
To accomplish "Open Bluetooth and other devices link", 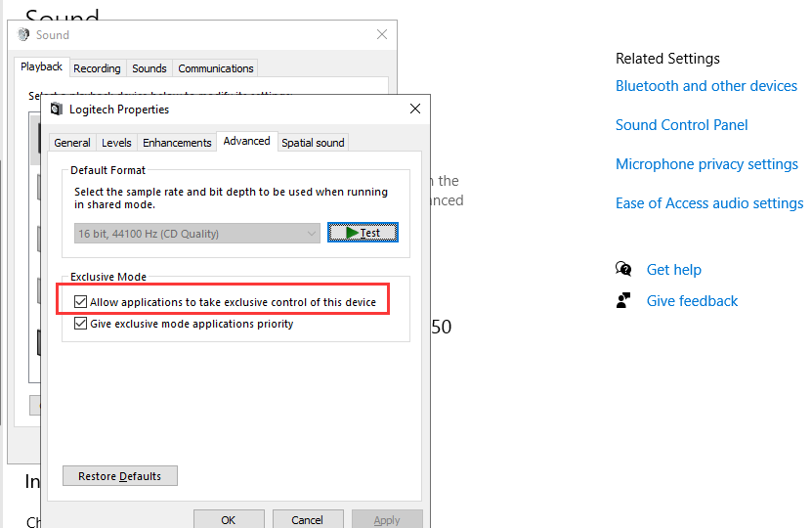I will [705, 85].
